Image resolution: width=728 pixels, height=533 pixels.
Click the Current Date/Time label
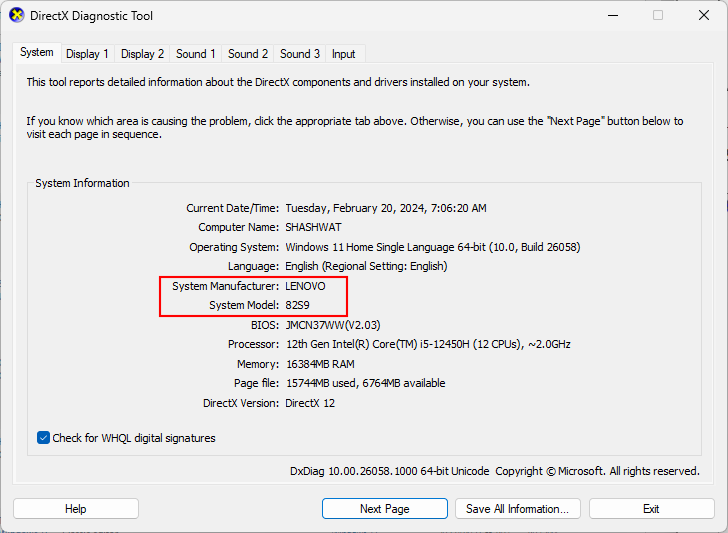tap(233, 208)
